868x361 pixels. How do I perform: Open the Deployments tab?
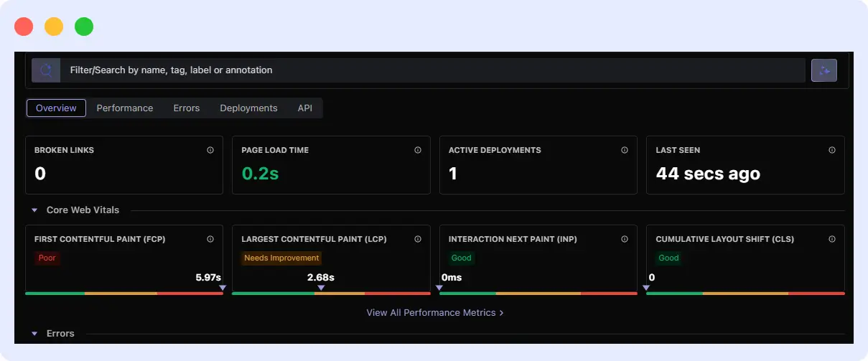coord(248,108)
